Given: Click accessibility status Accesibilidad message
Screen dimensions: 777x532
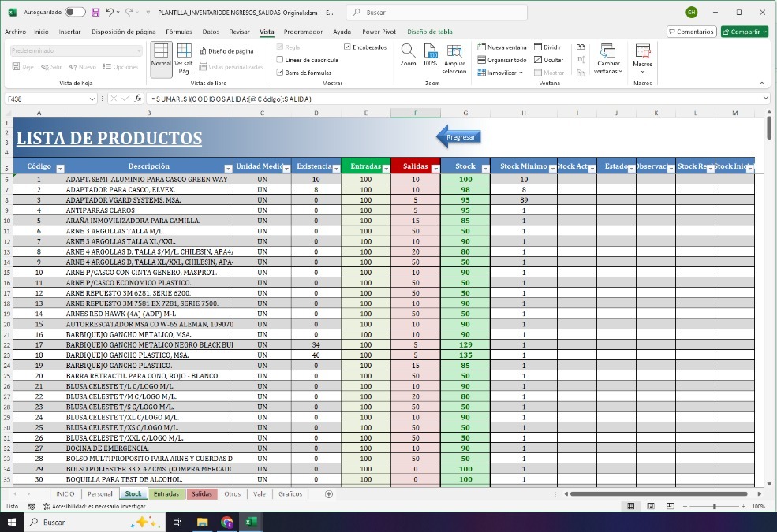Looking at the screenshot, I should click(x=94, y=506).
